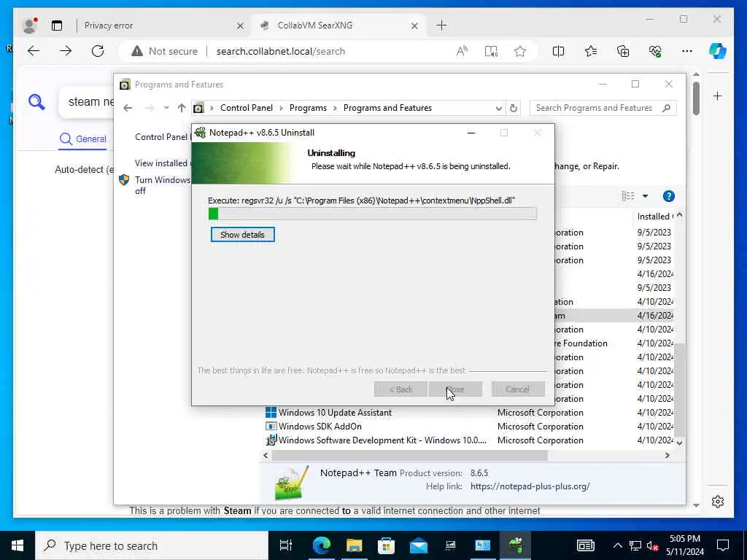Open recent locations dropdown arrow

coord(166,108)
